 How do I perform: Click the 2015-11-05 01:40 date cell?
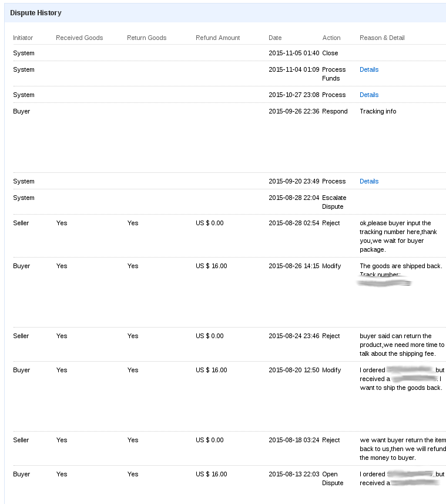pos(294,53)
